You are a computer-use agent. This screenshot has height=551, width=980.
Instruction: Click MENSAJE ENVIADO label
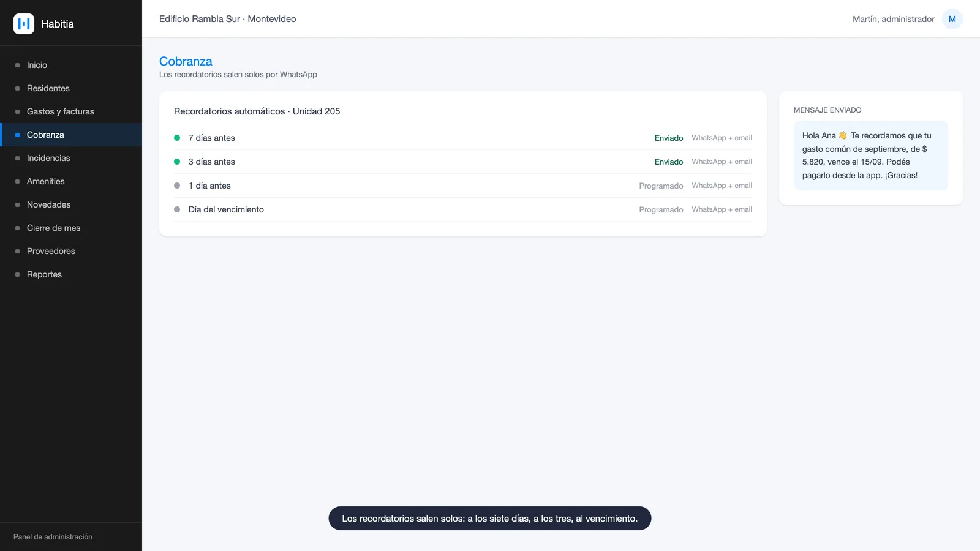(827, 110)
